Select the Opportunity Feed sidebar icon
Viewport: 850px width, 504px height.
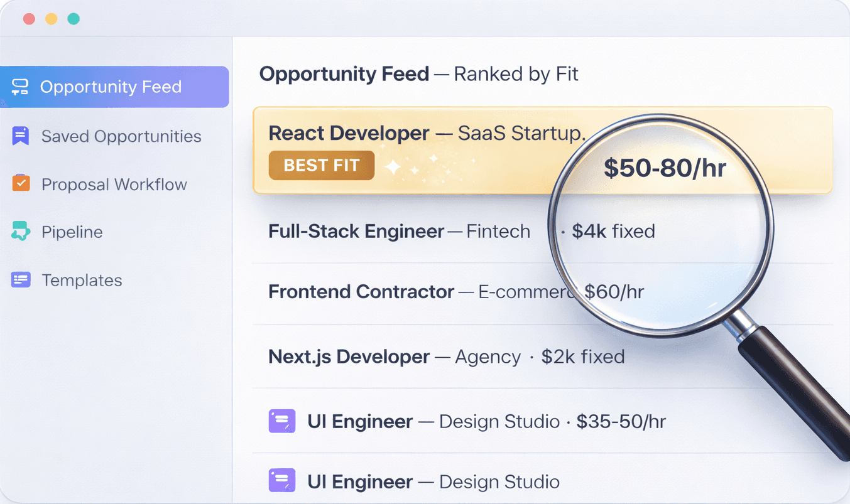click(x=19, y=87)
